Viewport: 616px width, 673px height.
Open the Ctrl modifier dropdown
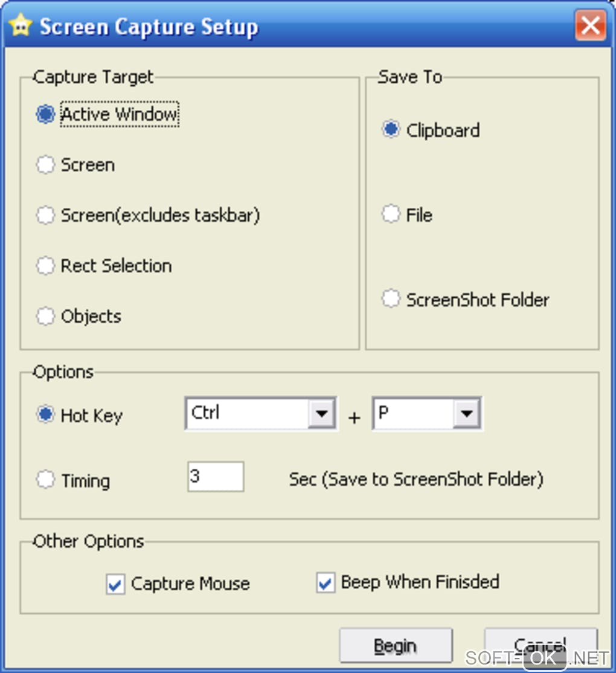321,414
